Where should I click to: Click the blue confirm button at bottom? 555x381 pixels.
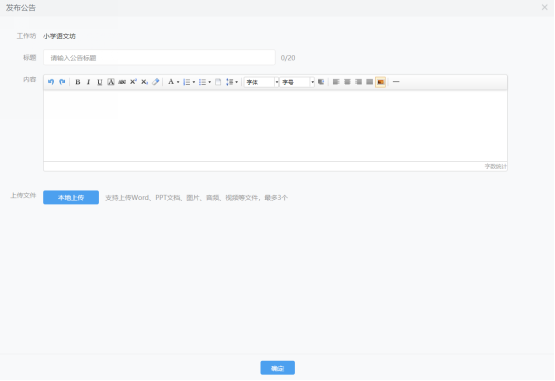click(x=278, y=368)
